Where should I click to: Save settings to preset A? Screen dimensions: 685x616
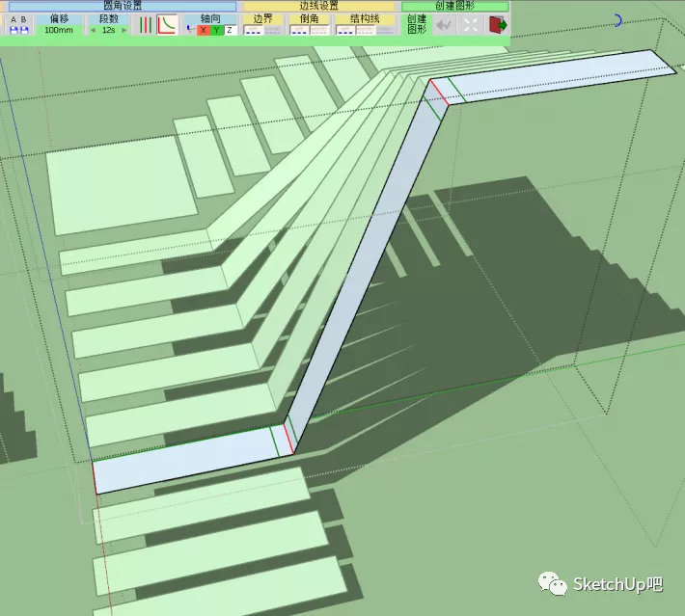tap(14, 30)
